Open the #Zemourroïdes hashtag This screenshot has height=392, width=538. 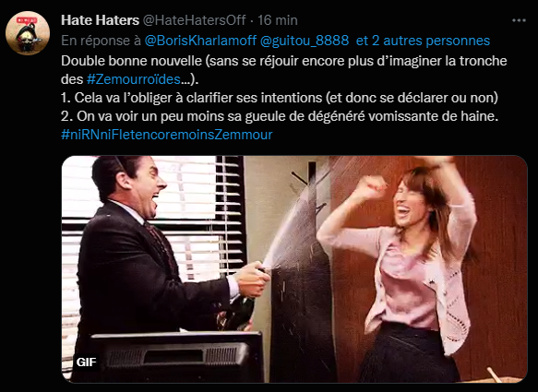click(x=134, y=79)
